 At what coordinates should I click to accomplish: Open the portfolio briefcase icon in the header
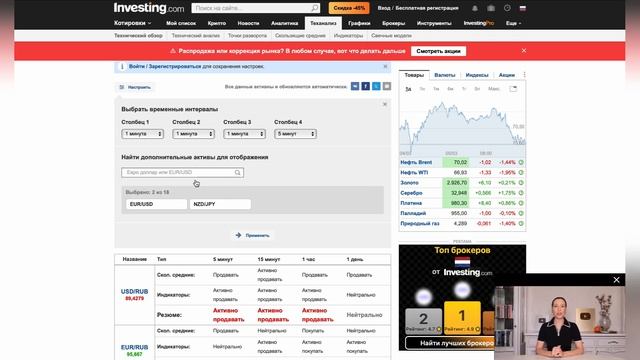(491, 8)
